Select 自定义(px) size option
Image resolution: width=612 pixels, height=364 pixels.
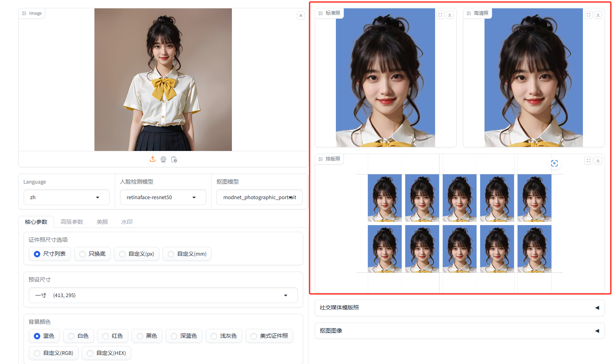click(x=137, y=254)
